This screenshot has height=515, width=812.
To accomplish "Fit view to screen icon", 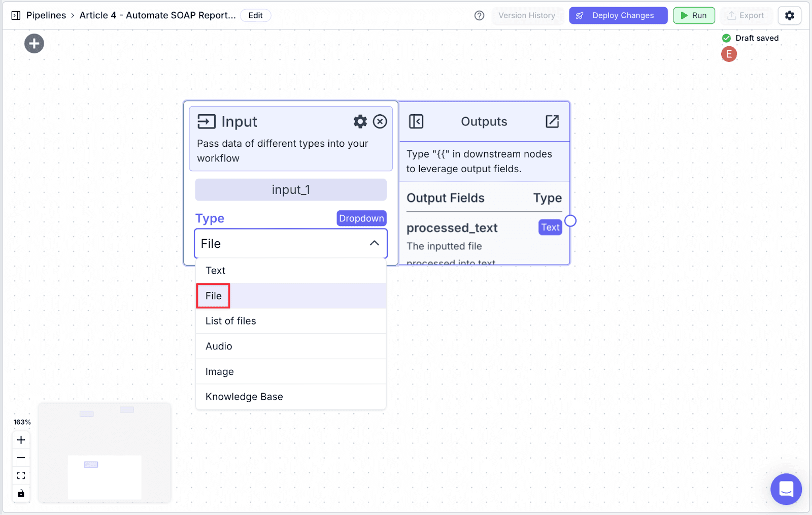I will [21, 475].
